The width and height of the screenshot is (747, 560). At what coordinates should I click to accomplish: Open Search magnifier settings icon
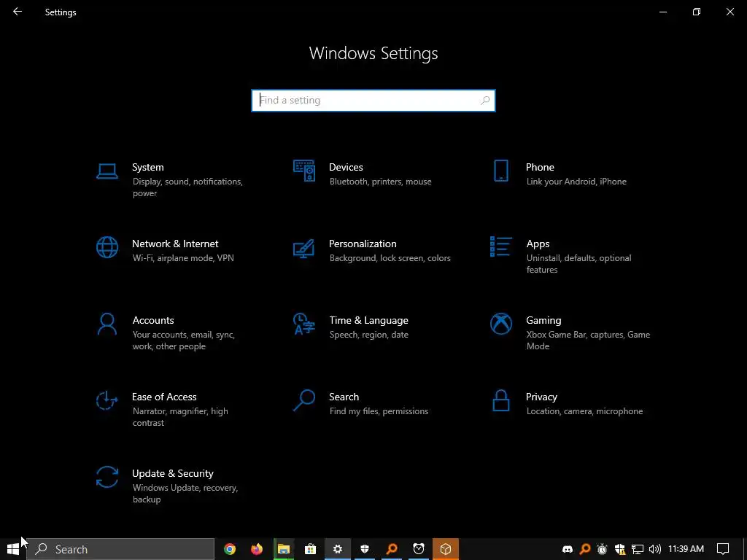coord(304,400)
